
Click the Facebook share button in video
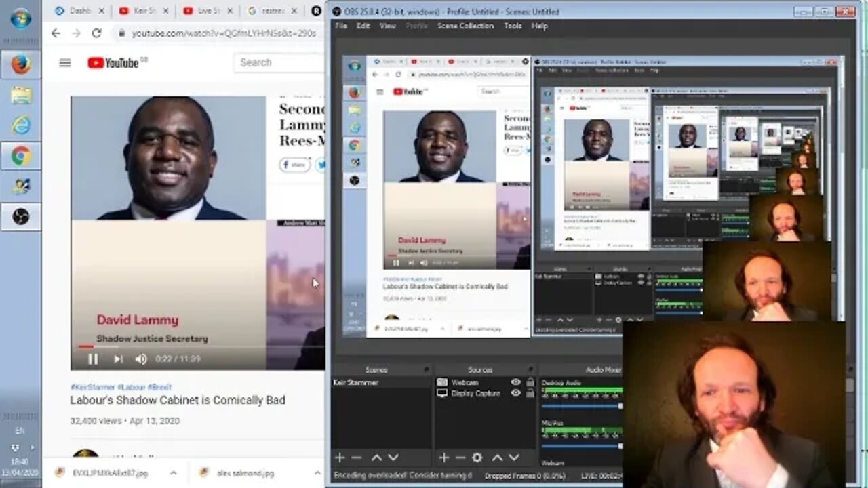295,165
